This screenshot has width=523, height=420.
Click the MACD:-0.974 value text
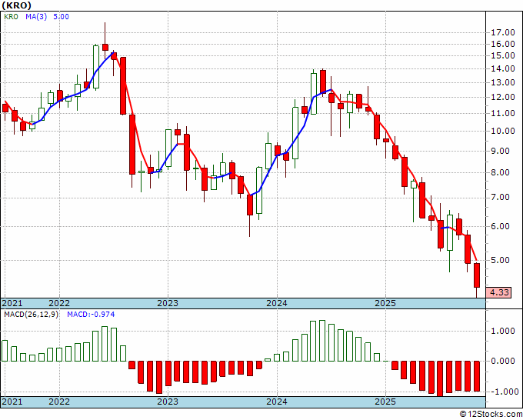[91, 315]
